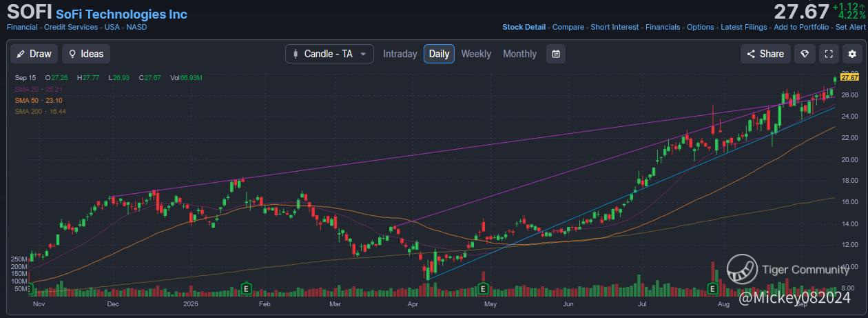Toggle fullscreen chart view
This screenshot has height=318, width=868.
[x=829, y=54]
